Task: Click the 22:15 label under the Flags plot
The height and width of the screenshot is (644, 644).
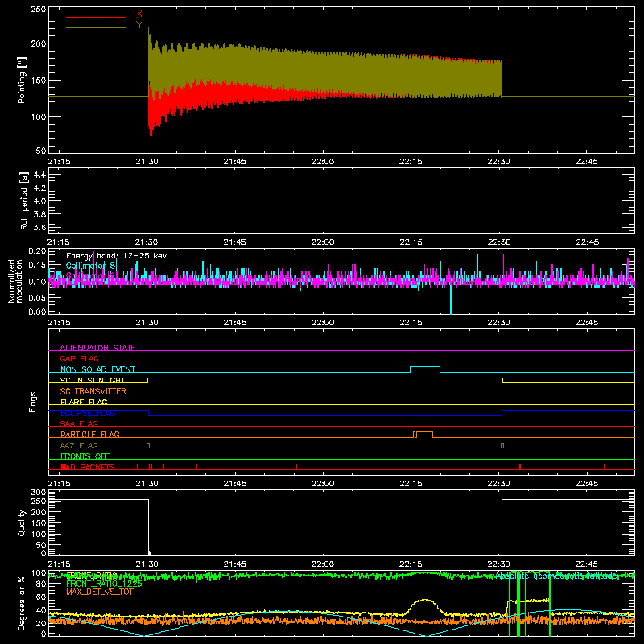Action: pos(411,484)
